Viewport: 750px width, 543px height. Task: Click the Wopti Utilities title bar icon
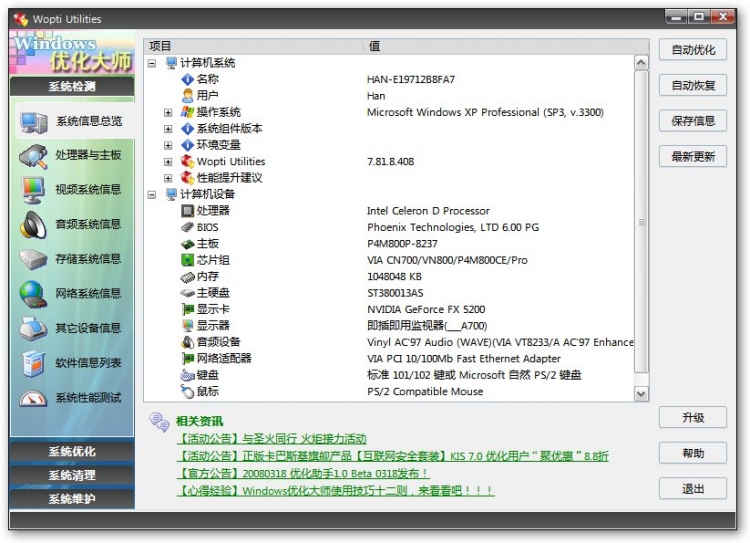point(21,19)
